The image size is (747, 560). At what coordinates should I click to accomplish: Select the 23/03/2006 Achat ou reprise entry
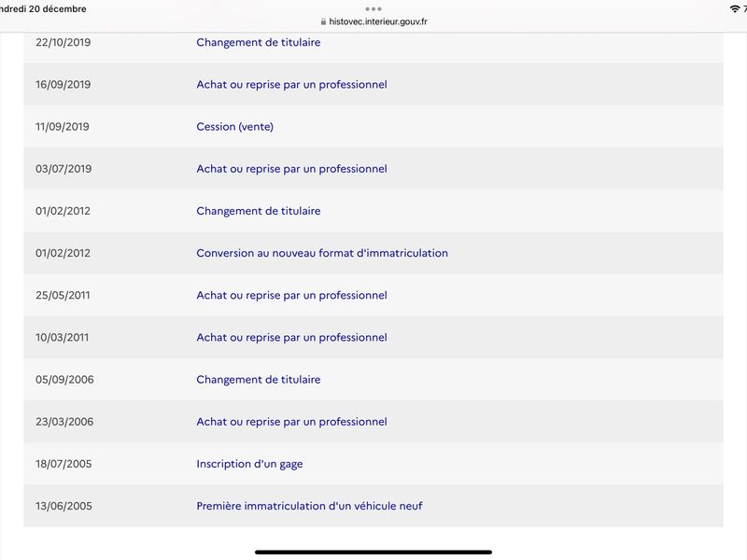[x=373, y=422]
